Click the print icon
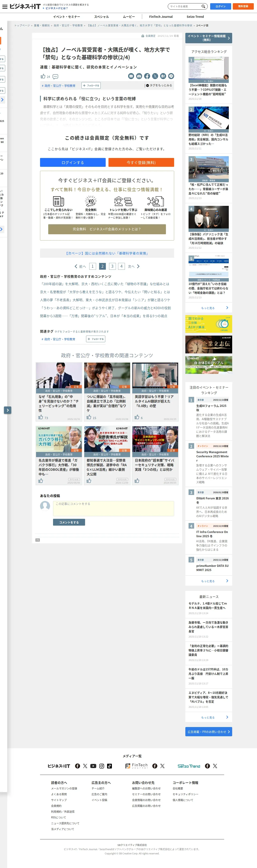 click(x=139, y=76)
